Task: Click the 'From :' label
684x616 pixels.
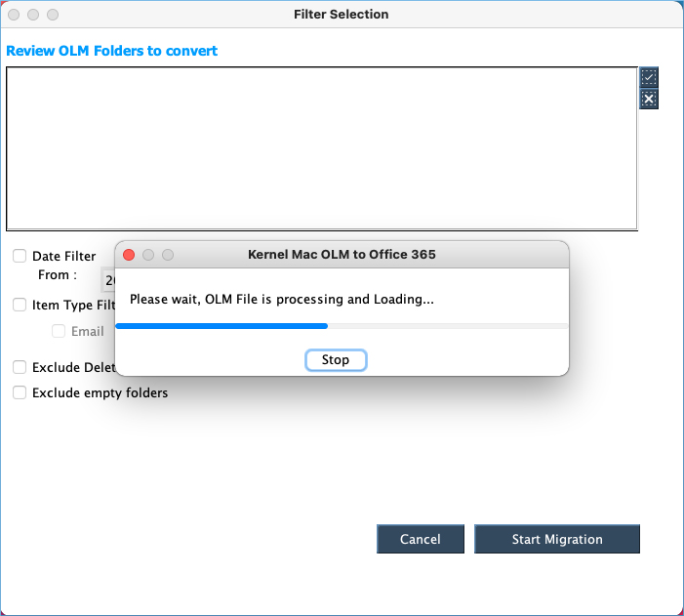Action: 58,275
